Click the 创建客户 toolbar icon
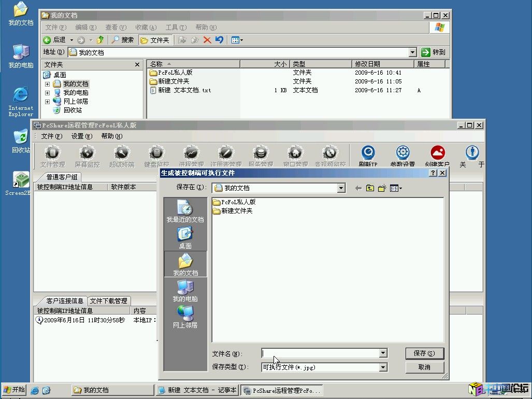This screenshot has height=399, width=532. coord(437,153)
